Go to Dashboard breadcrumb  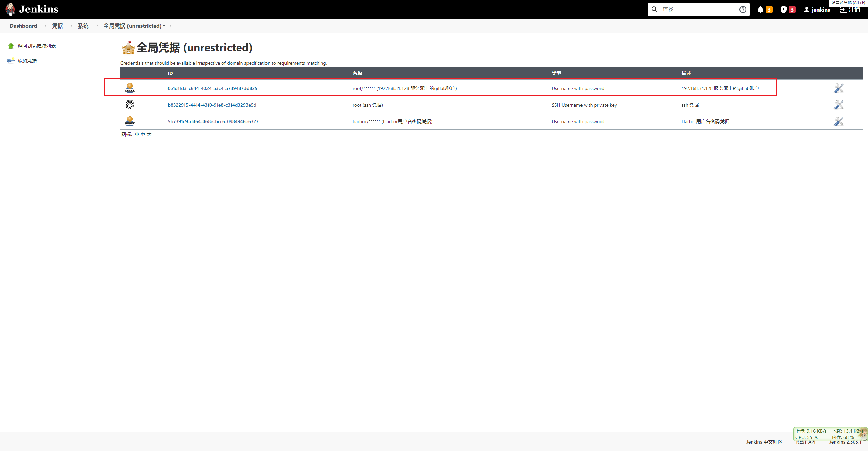click(23, 26)
